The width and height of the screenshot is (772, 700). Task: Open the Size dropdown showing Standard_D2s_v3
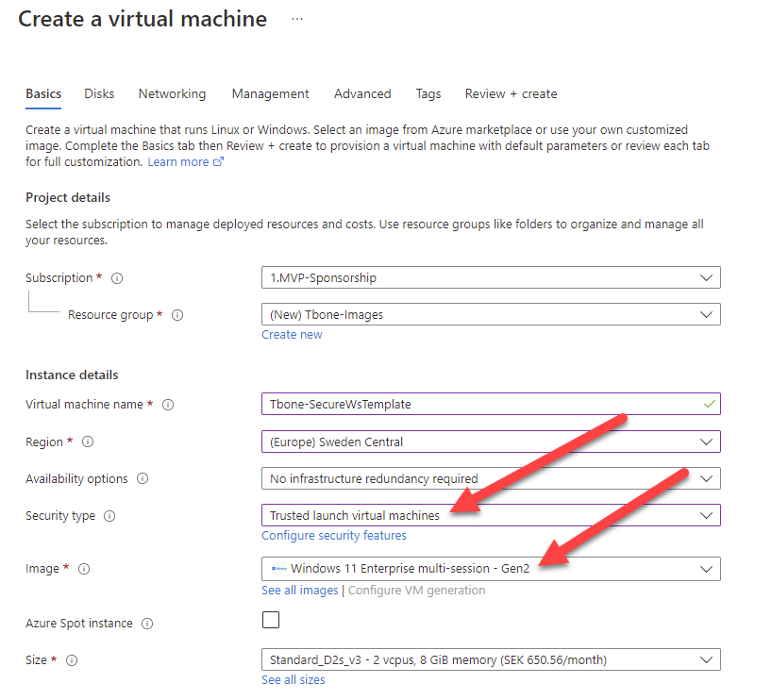pos(491,659)
